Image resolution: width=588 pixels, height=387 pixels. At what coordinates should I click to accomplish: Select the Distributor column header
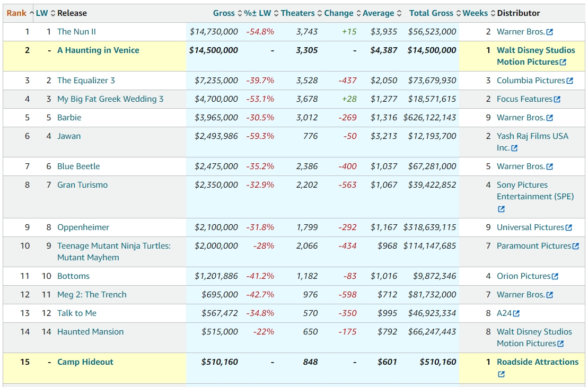coord(519,13)
